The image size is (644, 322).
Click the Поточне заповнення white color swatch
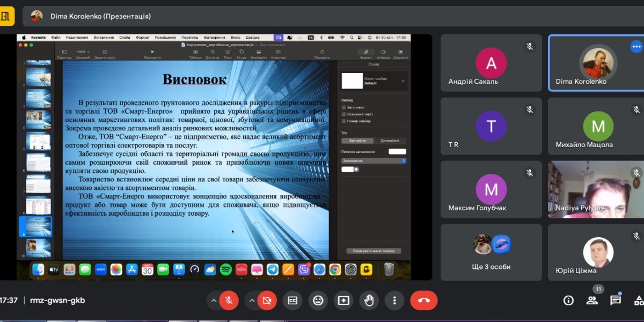pyautogui.click(x=397, y=152)
